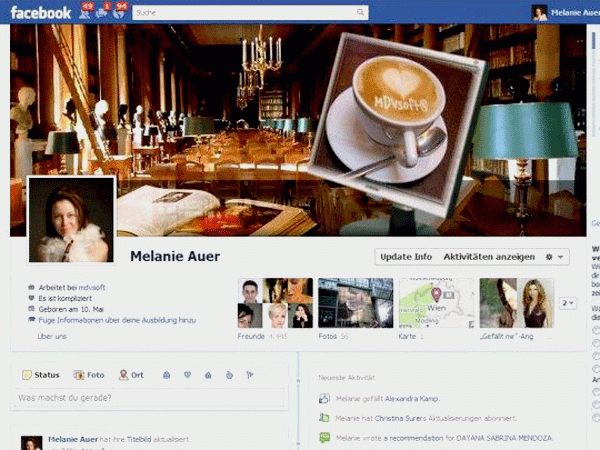600x450 pixels.
Task: Click the briefcase work icon
Action: click(x=31, y=287)
